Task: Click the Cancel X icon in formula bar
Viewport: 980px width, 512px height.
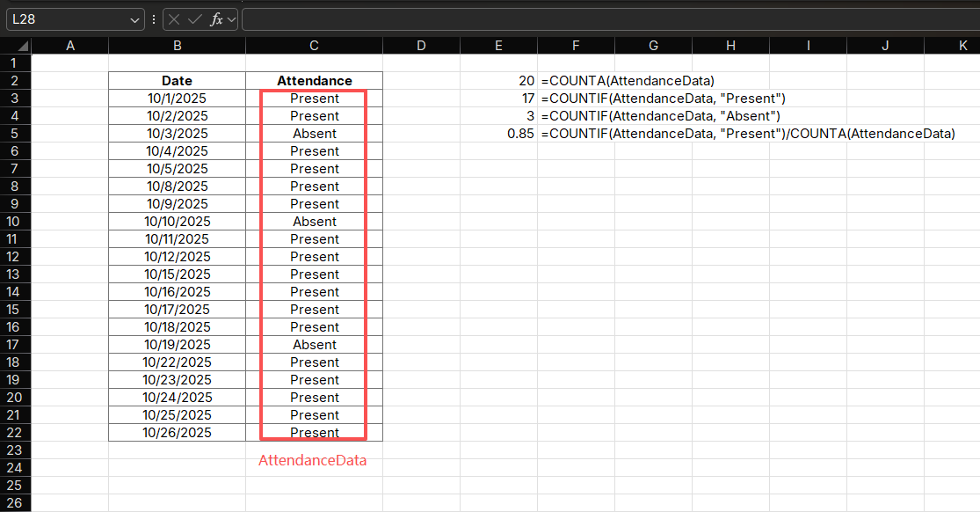Action: pyautogui.click(x=175, y=19)
